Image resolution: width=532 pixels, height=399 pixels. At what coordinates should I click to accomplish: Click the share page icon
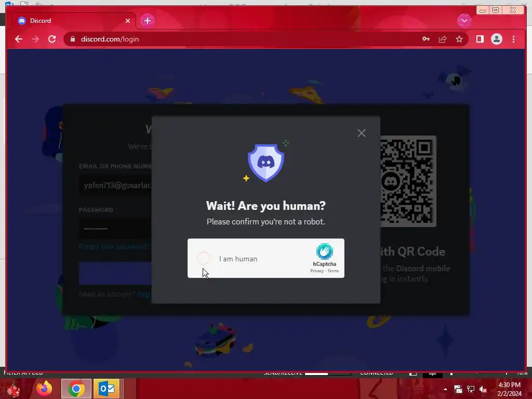443,39
